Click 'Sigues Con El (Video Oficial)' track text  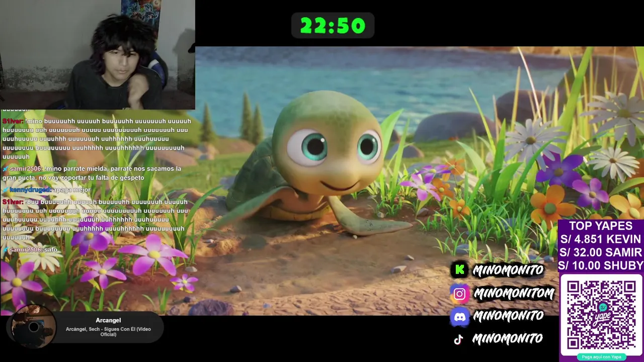[x=108, y=332]
